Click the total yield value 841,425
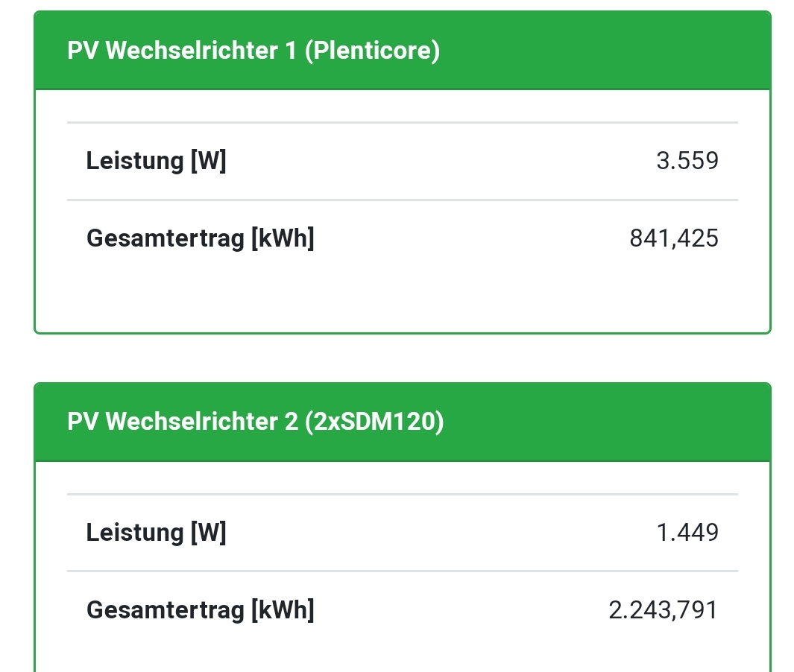794x672 pixels. point(674,238)
